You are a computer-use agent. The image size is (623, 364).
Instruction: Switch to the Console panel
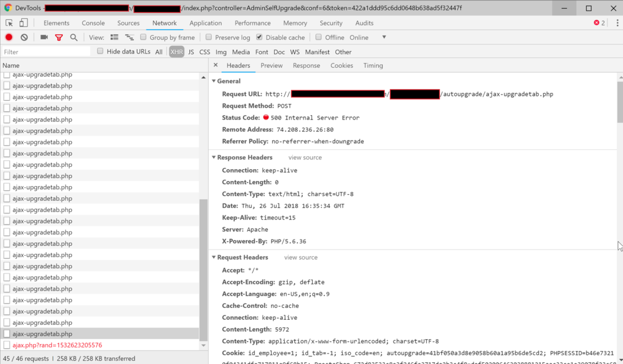(x=93, y=22)
